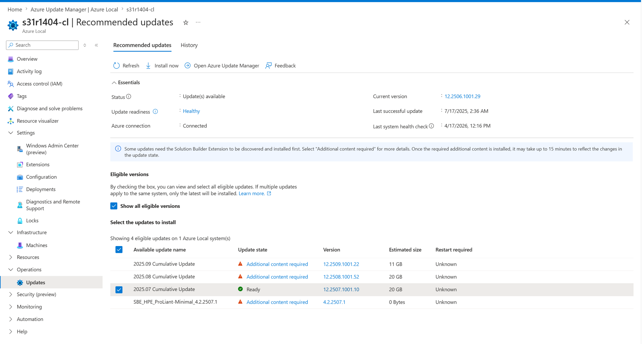Click the sidebar expand/collapse all sort arrows

(x=85, y=45)
